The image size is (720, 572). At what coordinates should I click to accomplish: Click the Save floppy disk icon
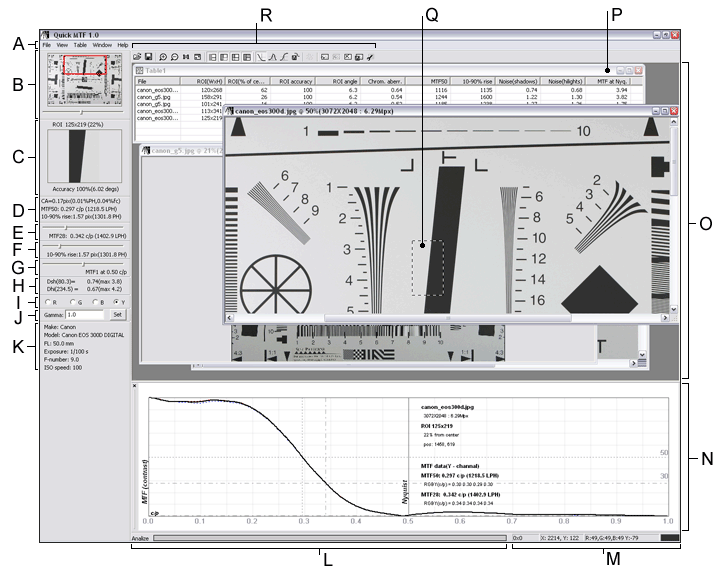(x=148, y=57)
